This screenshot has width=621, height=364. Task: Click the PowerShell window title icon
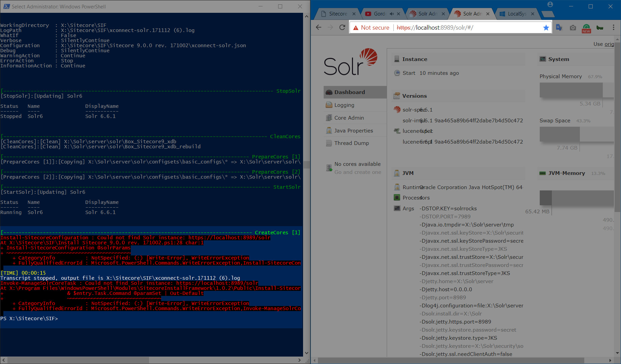click(x=6, y=6)
